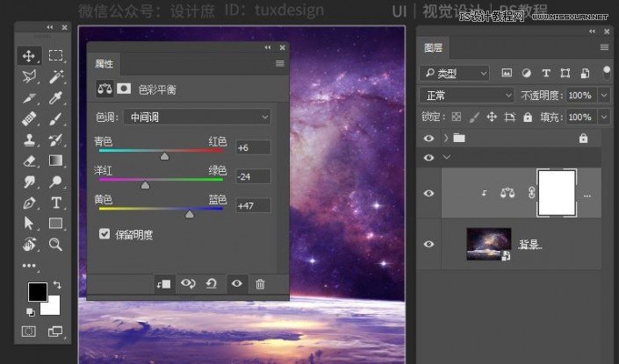Hide the second expanded group

[428, 158]
